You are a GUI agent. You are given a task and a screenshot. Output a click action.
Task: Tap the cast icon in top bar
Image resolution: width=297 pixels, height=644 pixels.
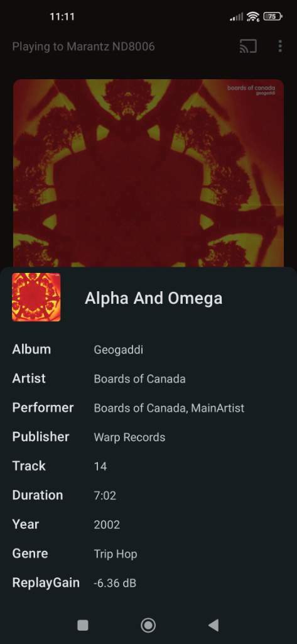pos(248,47)
